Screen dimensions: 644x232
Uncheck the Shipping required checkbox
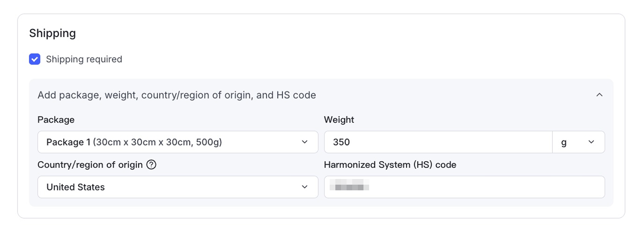click(x=35, y=59)
